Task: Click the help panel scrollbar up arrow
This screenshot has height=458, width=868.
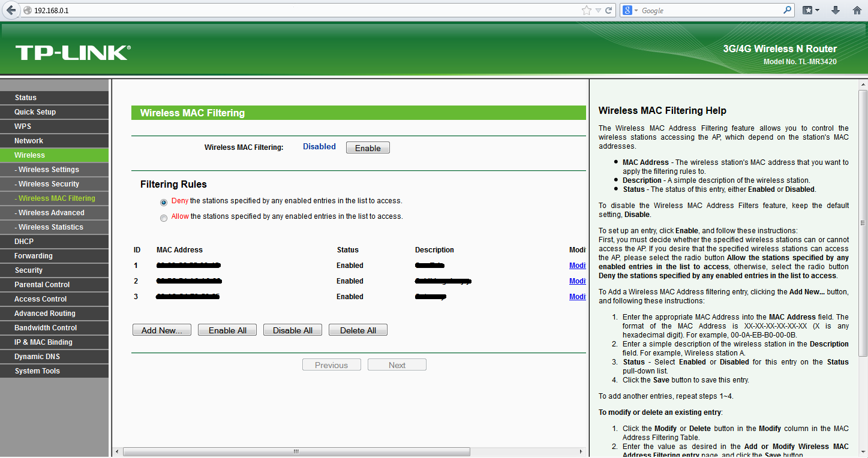Action: coord(863,85)
